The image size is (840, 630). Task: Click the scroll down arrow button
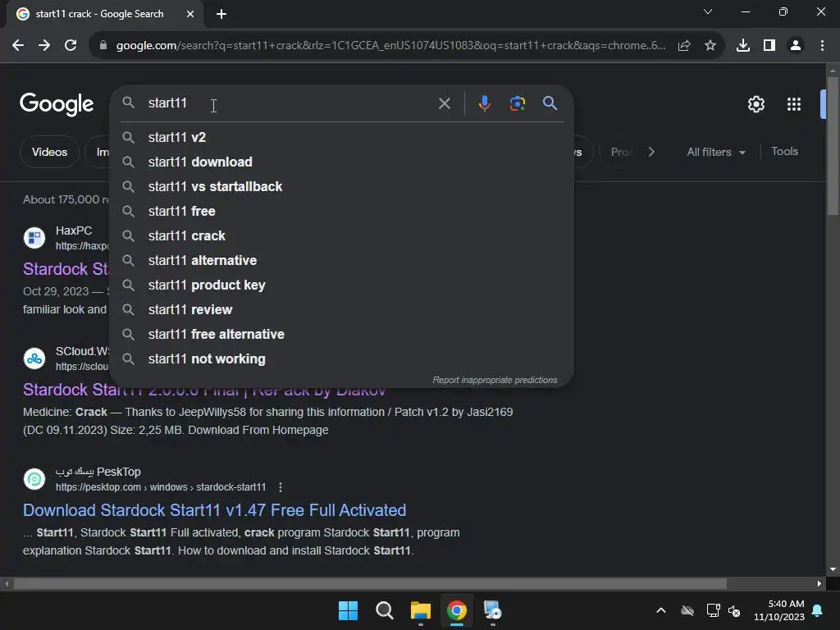pos(833,569)
